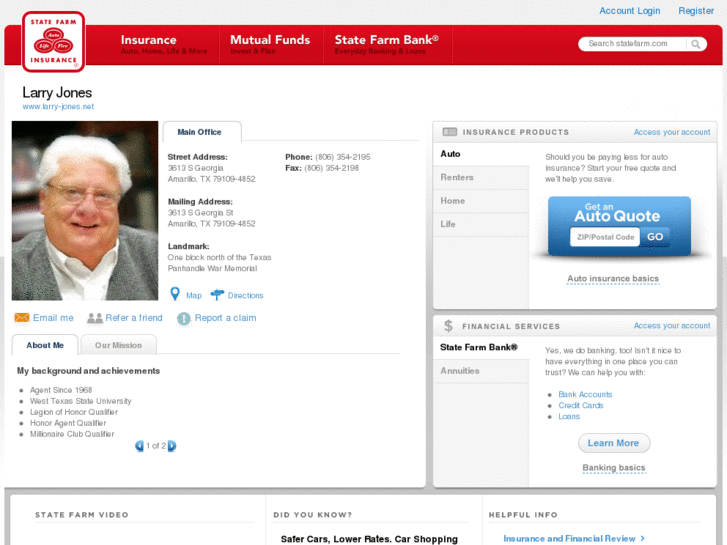Open the Insurance navigation menu
The image size is (727, 545).
(x=164, y=45)
